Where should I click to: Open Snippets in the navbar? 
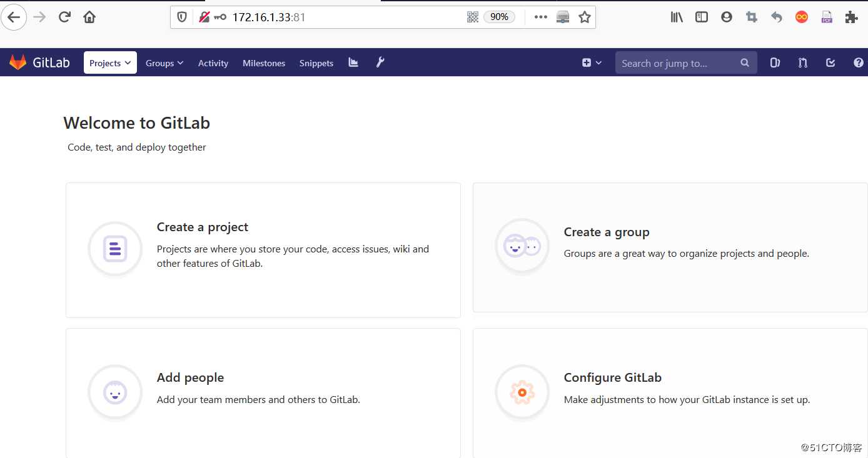coord(316,63)
